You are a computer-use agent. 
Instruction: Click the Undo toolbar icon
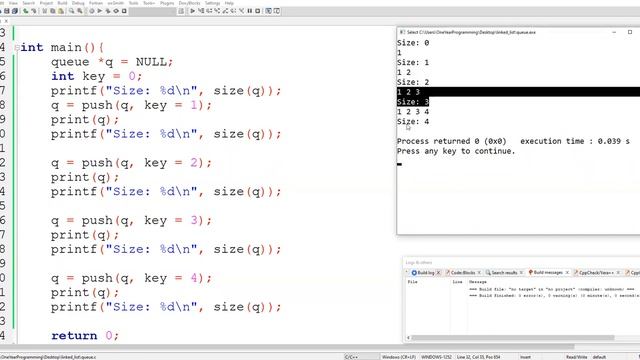pyautogui.click(x=26, y=11)
